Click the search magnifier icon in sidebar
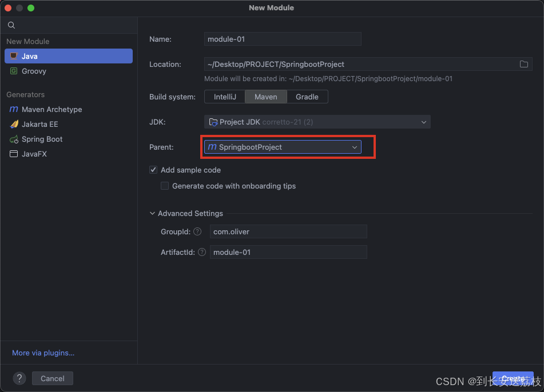The width and height of the screenshot is (544, 392). [x=11, y=25]
